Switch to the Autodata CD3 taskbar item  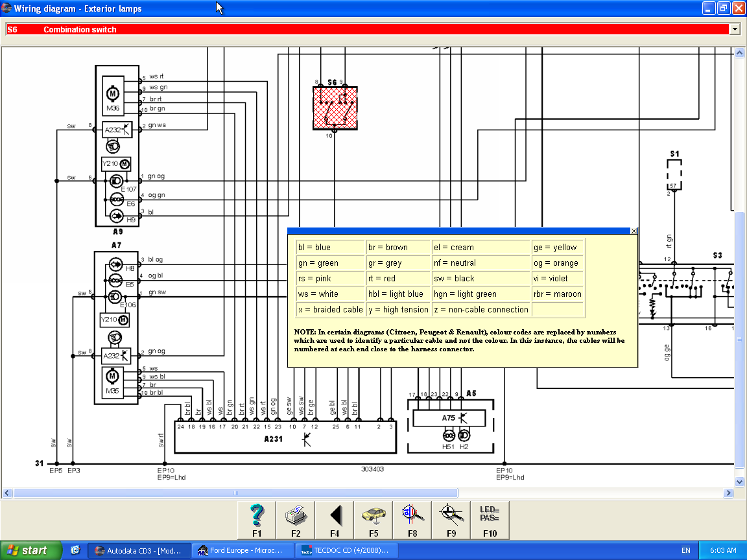[139, 550]
